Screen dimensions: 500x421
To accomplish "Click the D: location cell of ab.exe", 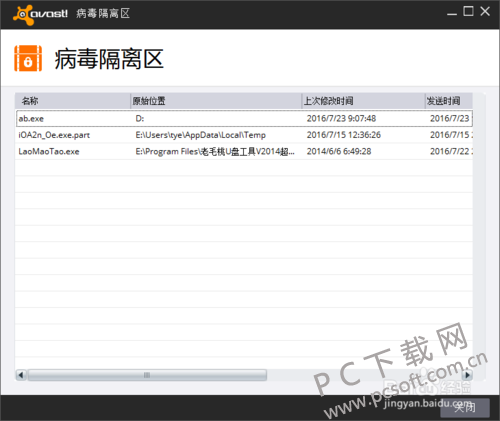I will coord(140,119).
